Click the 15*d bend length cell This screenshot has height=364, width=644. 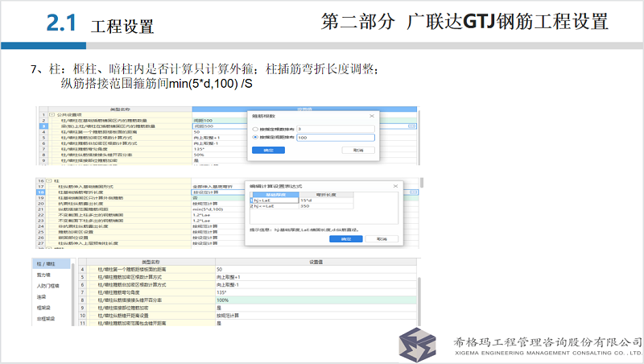pos(326,201)
